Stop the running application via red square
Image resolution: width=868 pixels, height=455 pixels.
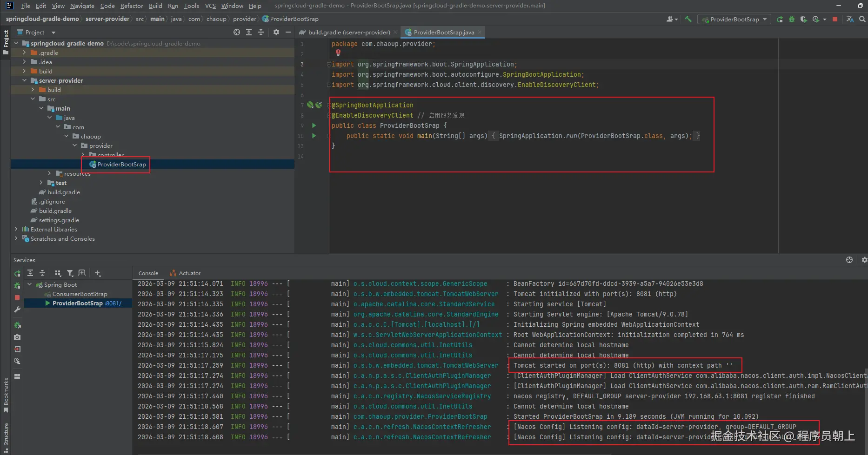point(835,19)
